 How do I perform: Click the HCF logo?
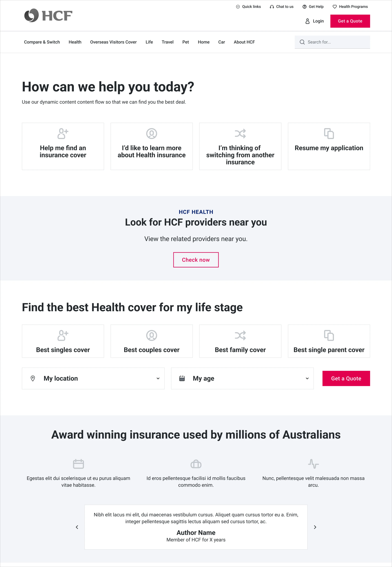point(48,15)
